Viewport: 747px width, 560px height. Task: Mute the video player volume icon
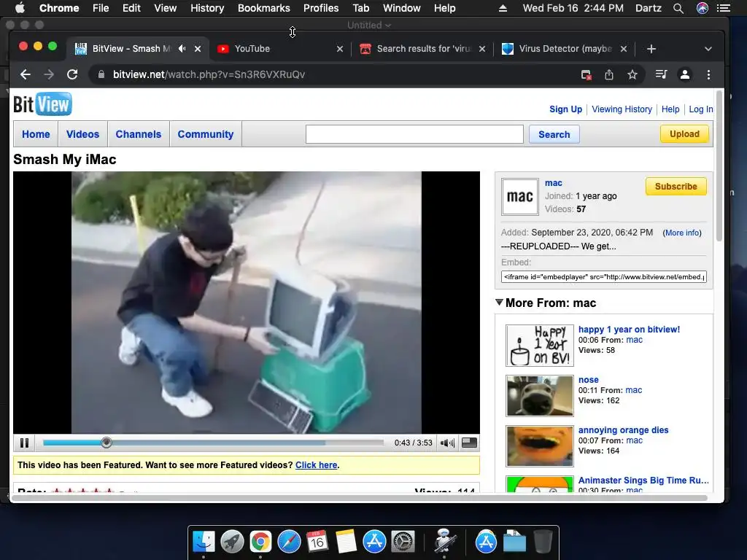[x=447, y=443]
